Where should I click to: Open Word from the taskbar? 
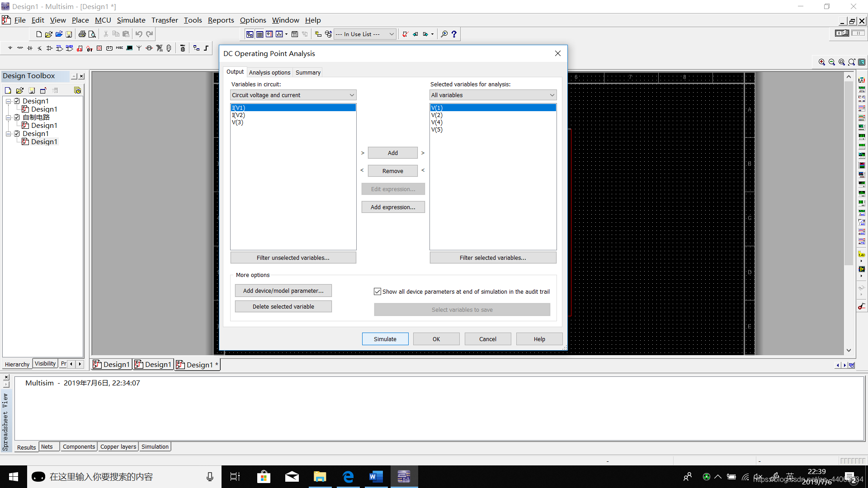[x=376, y=477]
